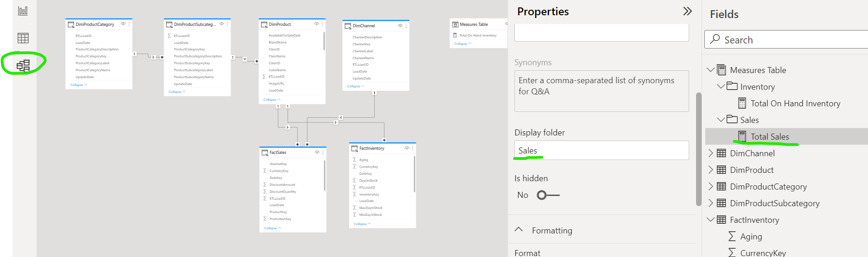The height and width of the screenshot is (257, 868).
Task: Select the Total Sales measure
Action: pos(770,137)
